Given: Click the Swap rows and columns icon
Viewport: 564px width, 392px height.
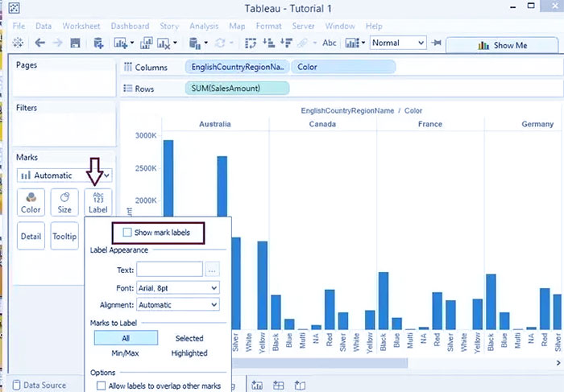Looking at the screenshot, I should 251,43.
